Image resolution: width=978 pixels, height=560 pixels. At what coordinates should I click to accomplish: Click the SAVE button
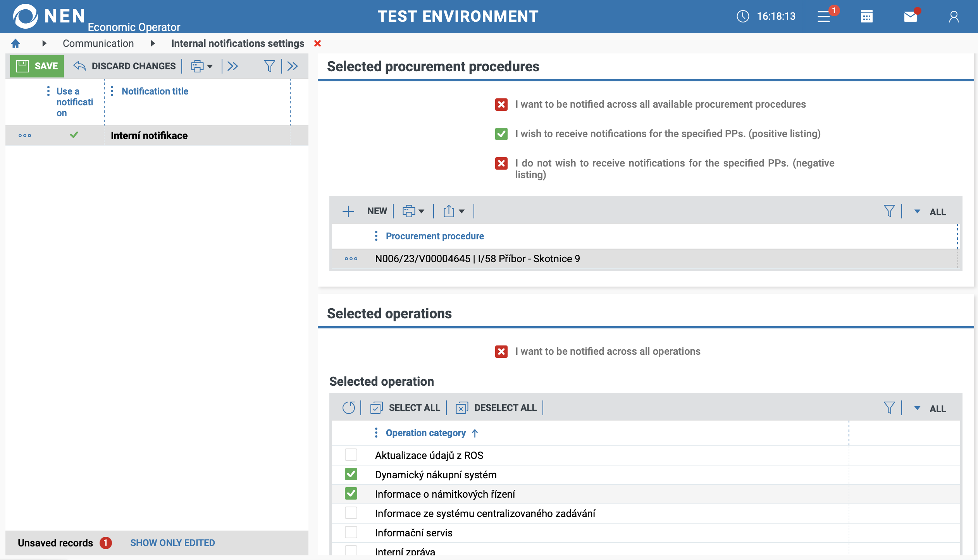click(x=37, y=66)
